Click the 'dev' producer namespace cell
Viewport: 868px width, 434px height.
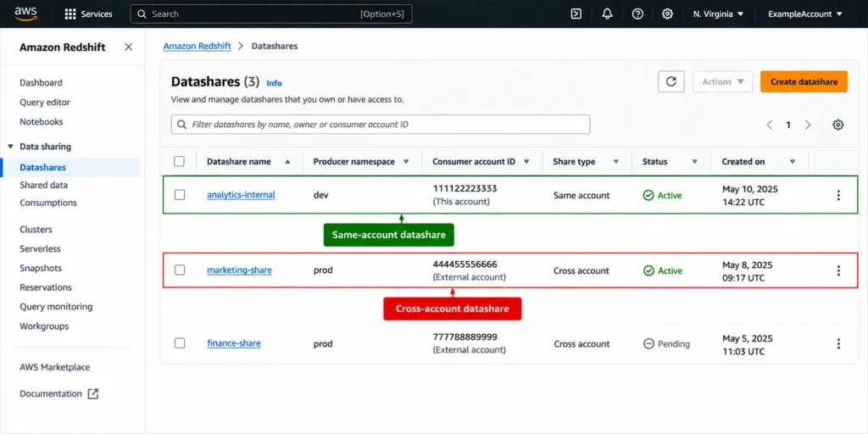pos(321,196)
